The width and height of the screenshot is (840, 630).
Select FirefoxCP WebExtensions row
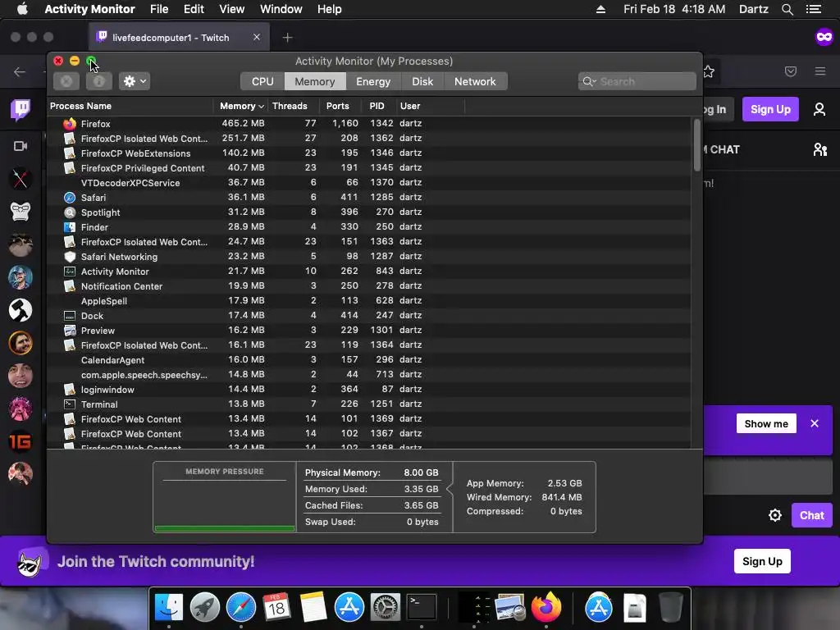pyautogui.click(x=369, y=153)
